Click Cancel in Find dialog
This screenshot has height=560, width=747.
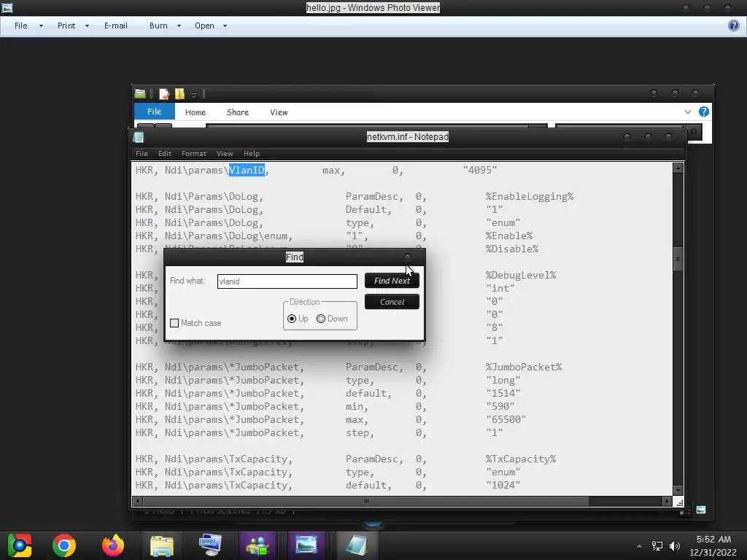point(392,302)
